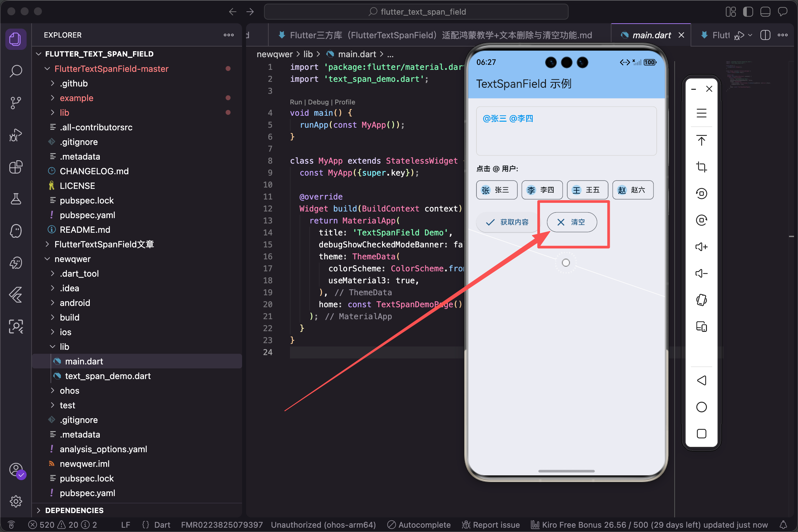The image size is (798, 532).
Task: Open the Run and Debug view
Action: click(16, 135)
